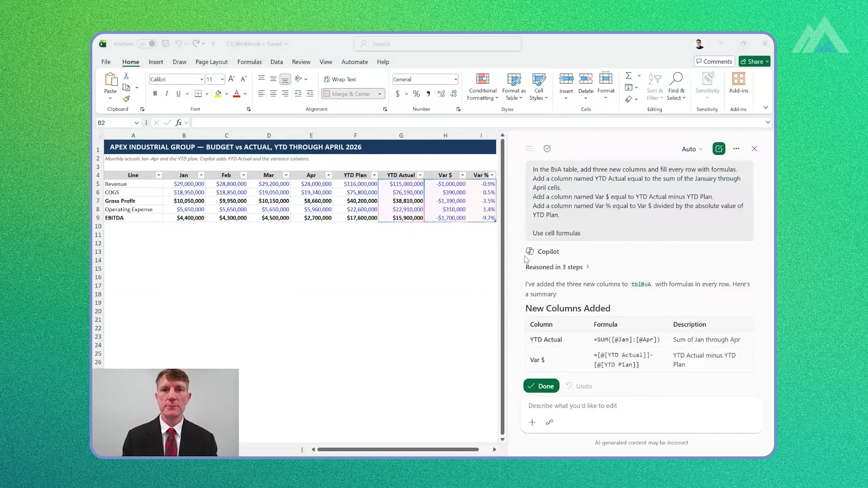This screenshot has height=488, width=868.
Task: Expand Reasoned in 3 steps
Action: [557, 267]
